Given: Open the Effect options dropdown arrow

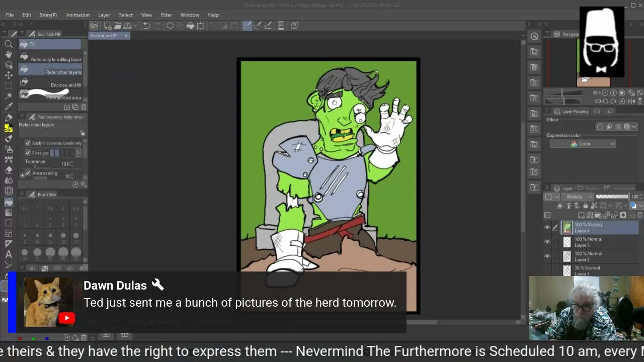Looking at the screenshot, I should click(x=634, y=127).
